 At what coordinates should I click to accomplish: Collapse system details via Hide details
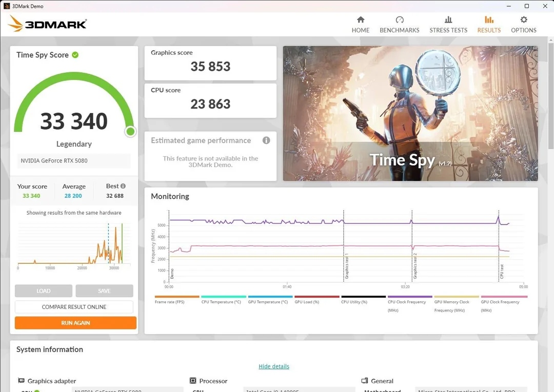(273, 366)
